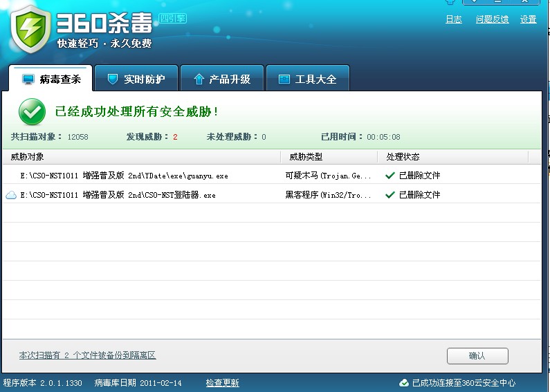Click 黑客程序 (Win32/Tro... threat type

[x=328, y=195]
